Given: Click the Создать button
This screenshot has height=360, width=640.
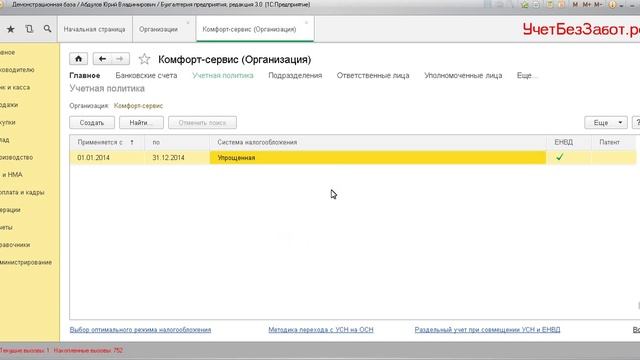Looking at the screenshot, I should [92, 122].
